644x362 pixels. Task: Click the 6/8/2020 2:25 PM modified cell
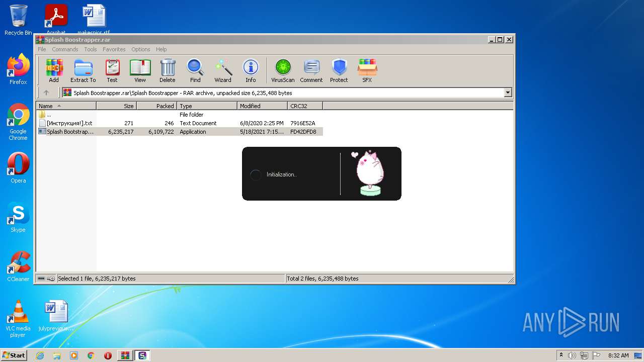[262, 123]
